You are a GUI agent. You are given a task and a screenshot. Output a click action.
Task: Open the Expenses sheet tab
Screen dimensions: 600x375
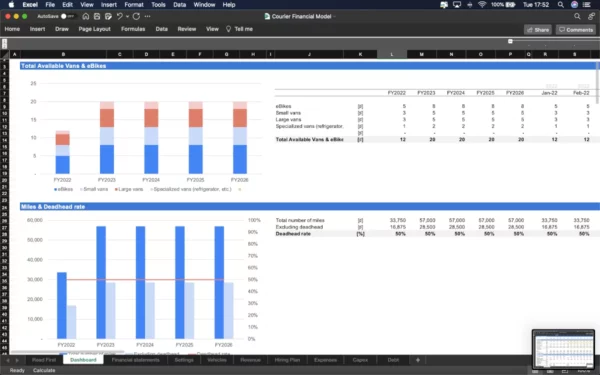coord(325,360)
